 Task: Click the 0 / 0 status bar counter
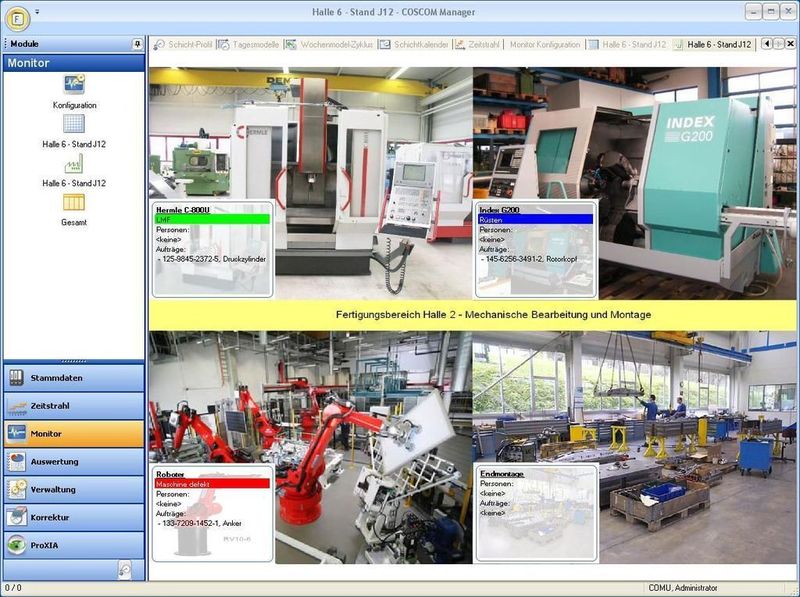[x=13, y=588]
